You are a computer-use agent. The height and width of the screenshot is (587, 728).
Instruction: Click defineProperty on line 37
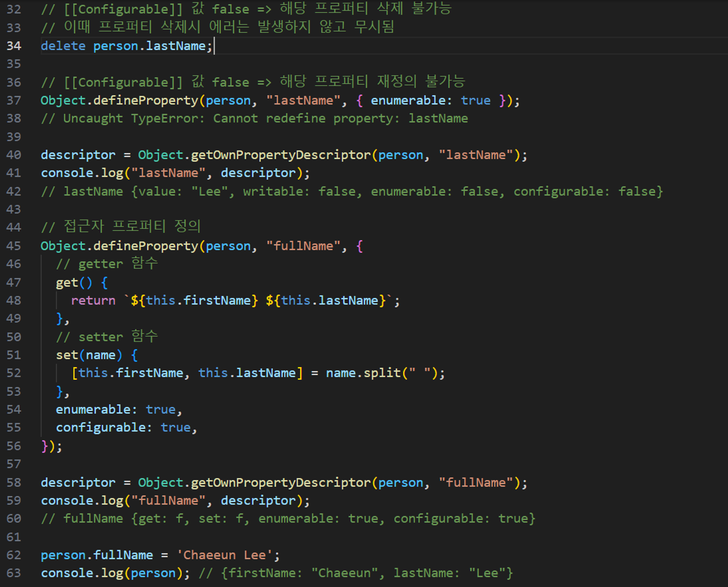(x=146, y=100)
